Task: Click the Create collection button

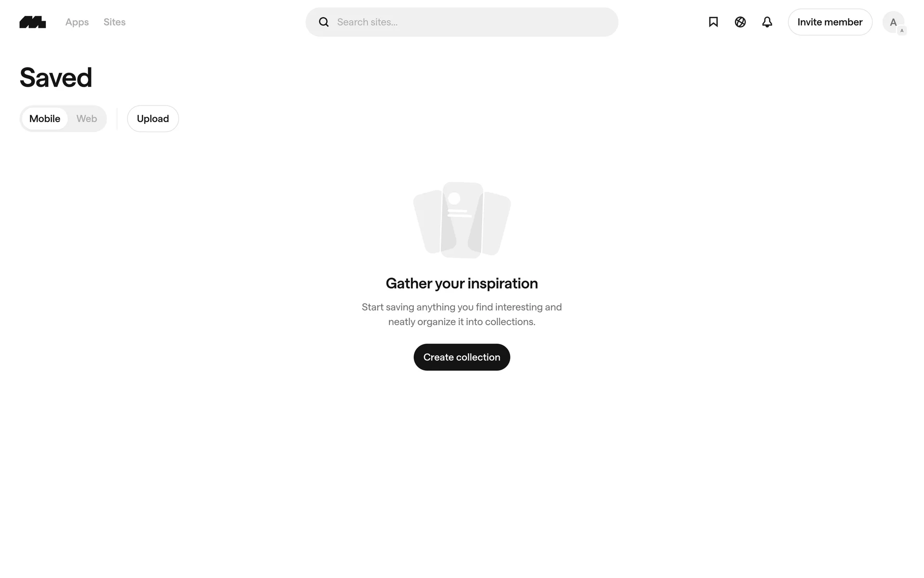Action: [462, 357]
